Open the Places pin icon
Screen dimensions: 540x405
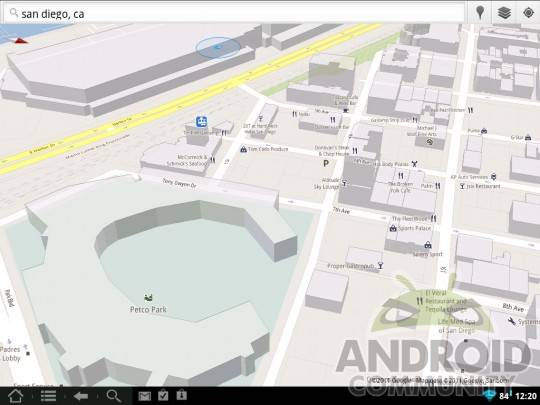coord(480,13)
